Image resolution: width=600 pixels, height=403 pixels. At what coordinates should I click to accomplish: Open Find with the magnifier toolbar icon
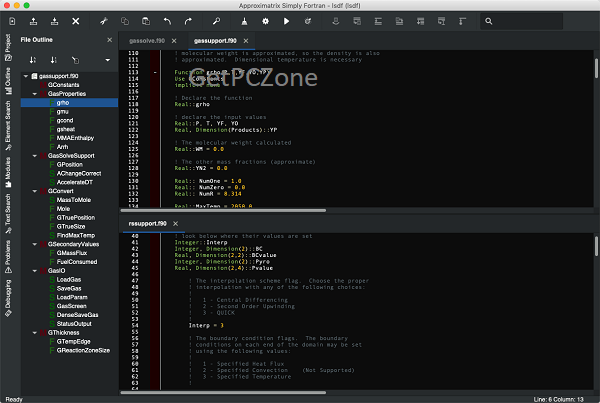(x=216, y=20)
